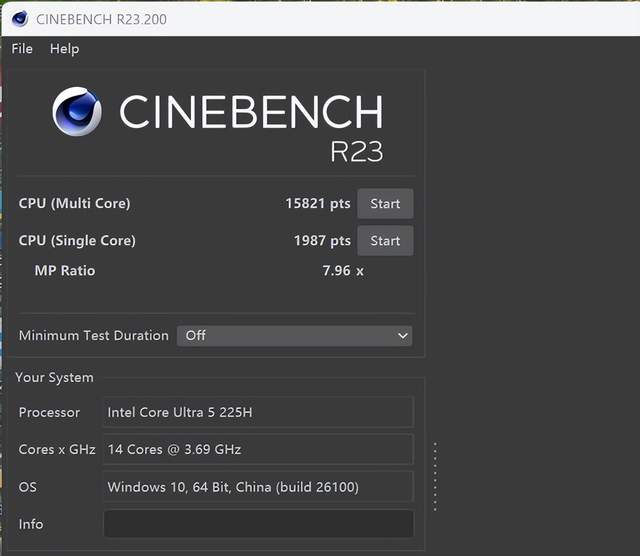The height and width of the screenshot is (556, 640).
Task: Click the OS field showing Windows 10
Action: click(258, 487)
